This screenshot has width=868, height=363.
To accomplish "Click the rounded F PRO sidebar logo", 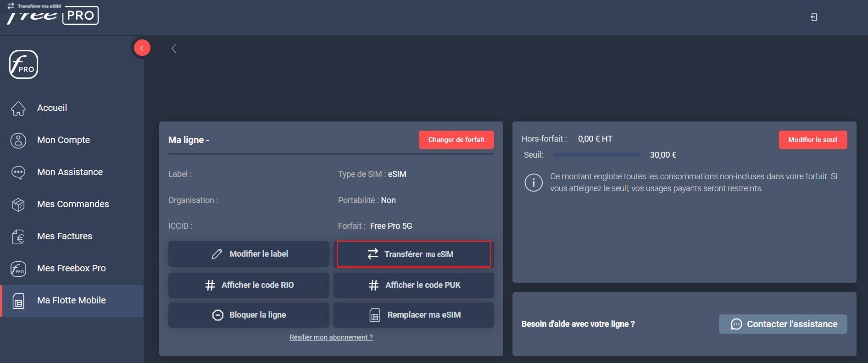I will (23, 64).
